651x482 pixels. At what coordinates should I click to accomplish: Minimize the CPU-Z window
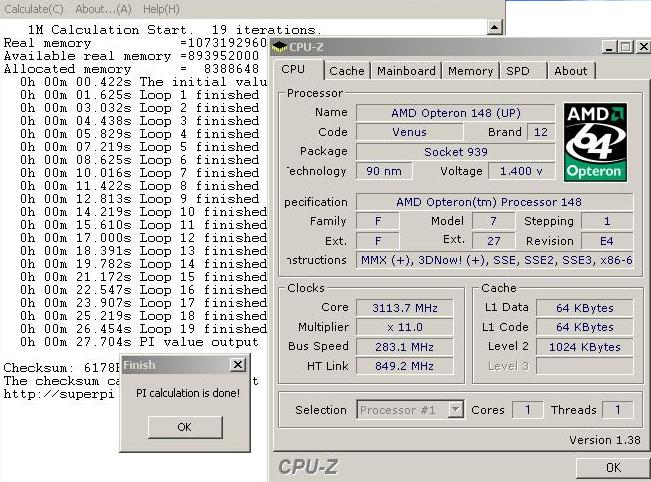click(x=608, y=46)
